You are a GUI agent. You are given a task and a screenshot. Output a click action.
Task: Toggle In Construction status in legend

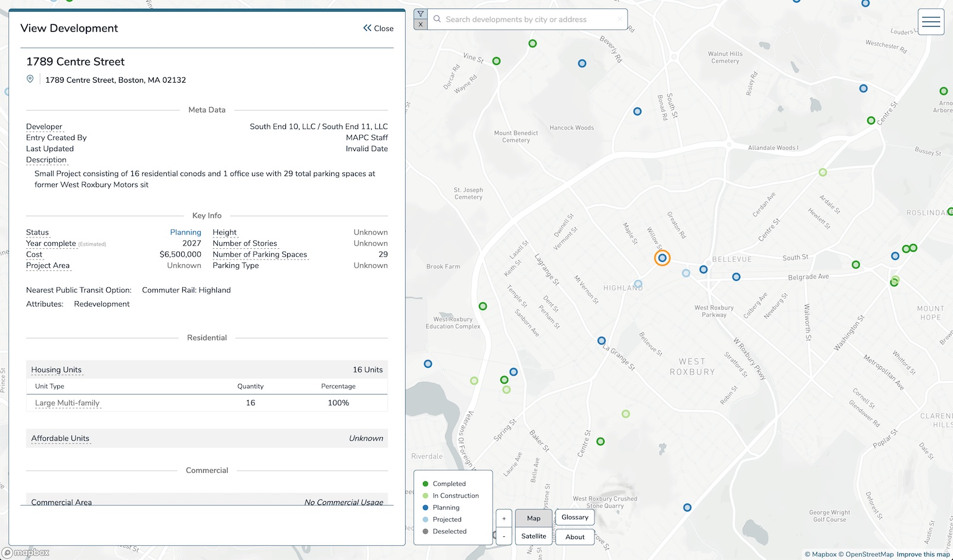pos(450,496)
